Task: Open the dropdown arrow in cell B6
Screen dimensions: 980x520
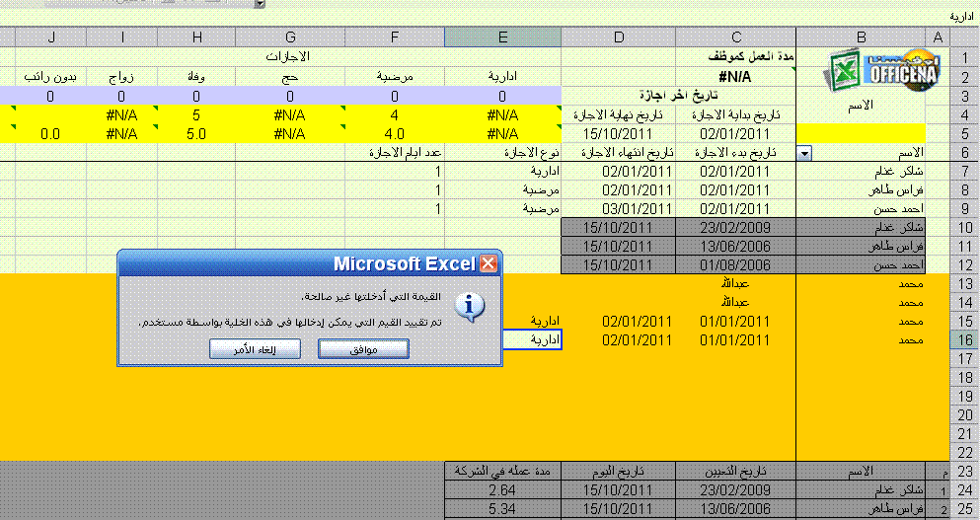Action: click(x=804, y=153)
